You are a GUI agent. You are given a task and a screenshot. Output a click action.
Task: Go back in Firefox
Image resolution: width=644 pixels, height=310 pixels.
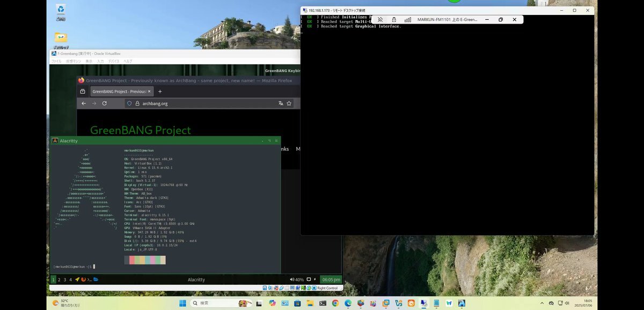click(84, 104)
